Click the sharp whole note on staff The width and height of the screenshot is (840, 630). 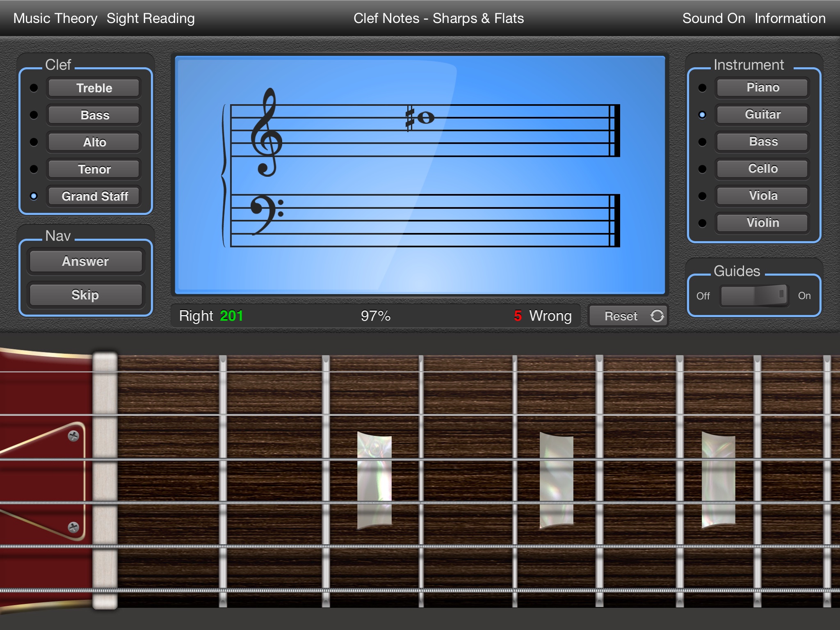tap(425, 118)
